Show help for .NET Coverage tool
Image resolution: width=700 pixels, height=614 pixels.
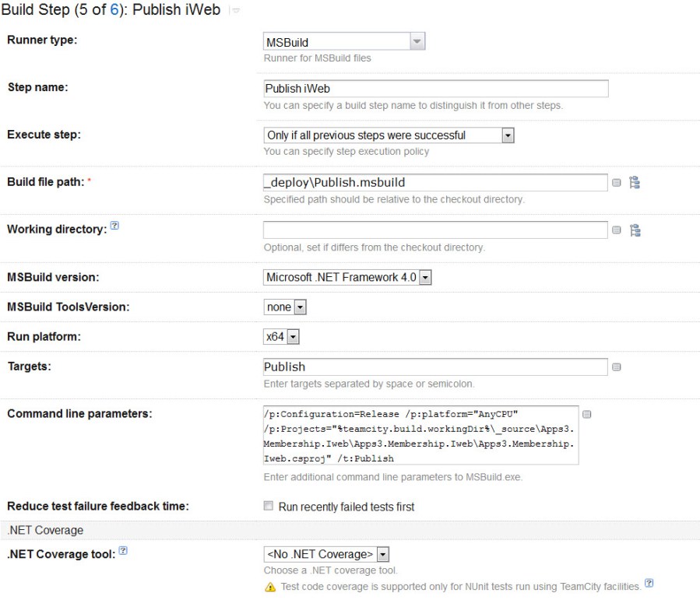click(x=123, y=552)
